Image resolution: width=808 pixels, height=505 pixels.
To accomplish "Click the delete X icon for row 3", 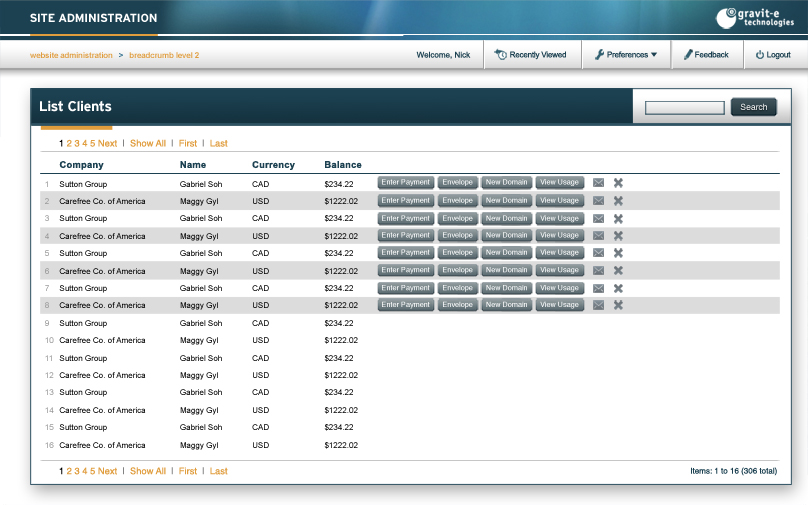I will 618,218.
